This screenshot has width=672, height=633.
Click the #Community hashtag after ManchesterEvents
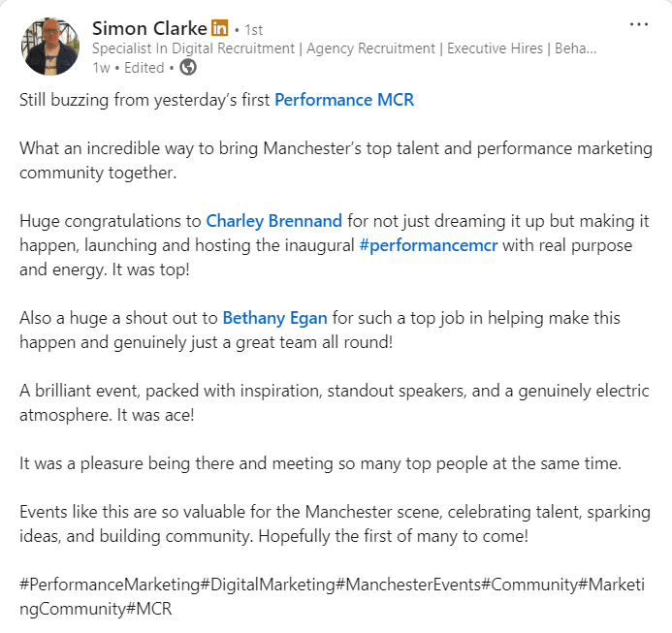click(526, 586)
